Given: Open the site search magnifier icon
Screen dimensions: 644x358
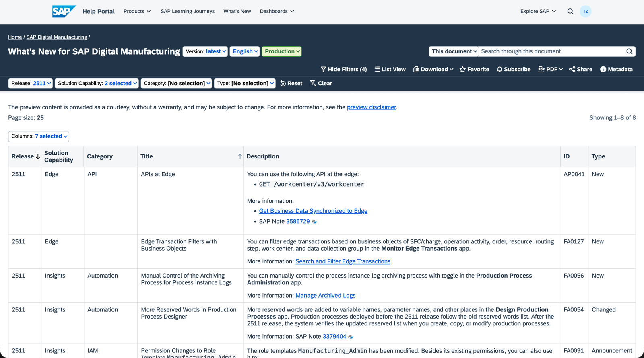Looking at the screenshot, I should (x=570, y=11).
